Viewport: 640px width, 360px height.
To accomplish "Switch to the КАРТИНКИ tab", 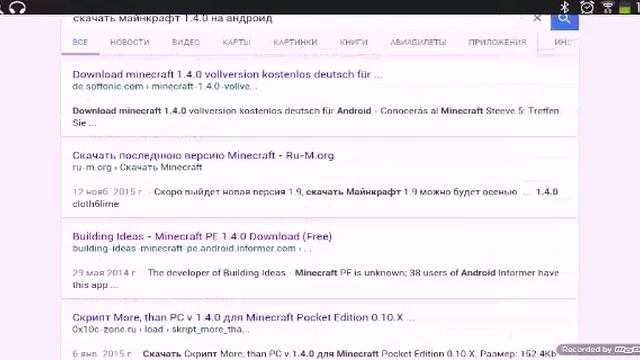I will 295,42.
